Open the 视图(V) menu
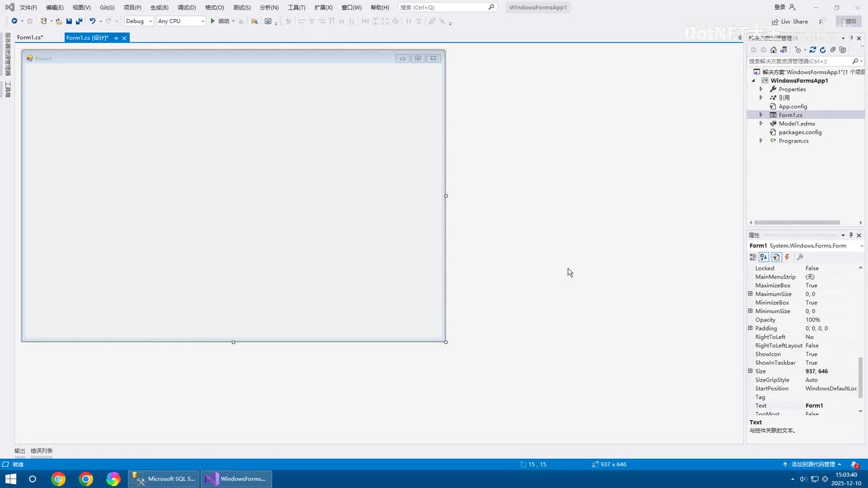 click(81, 7)
